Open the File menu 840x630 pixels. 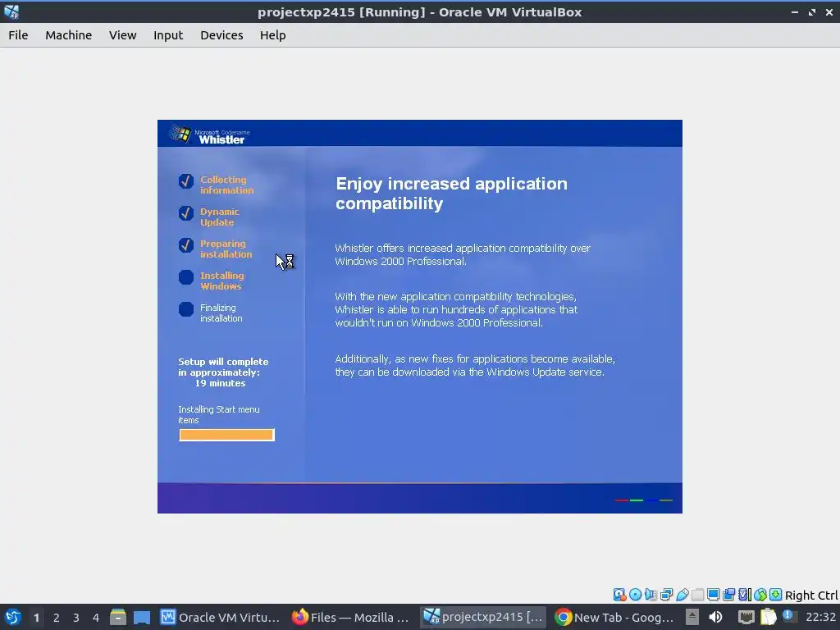tap(18, 34)
